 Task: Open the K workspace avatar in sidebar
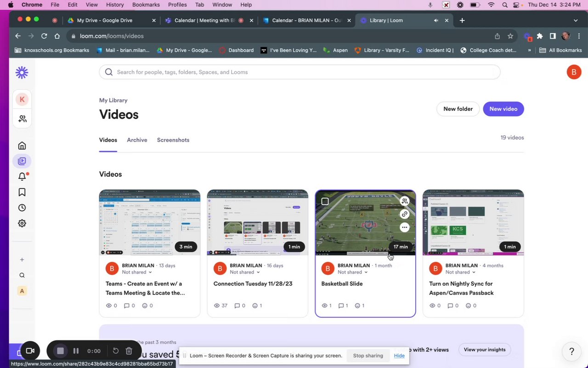pos(22,99)
